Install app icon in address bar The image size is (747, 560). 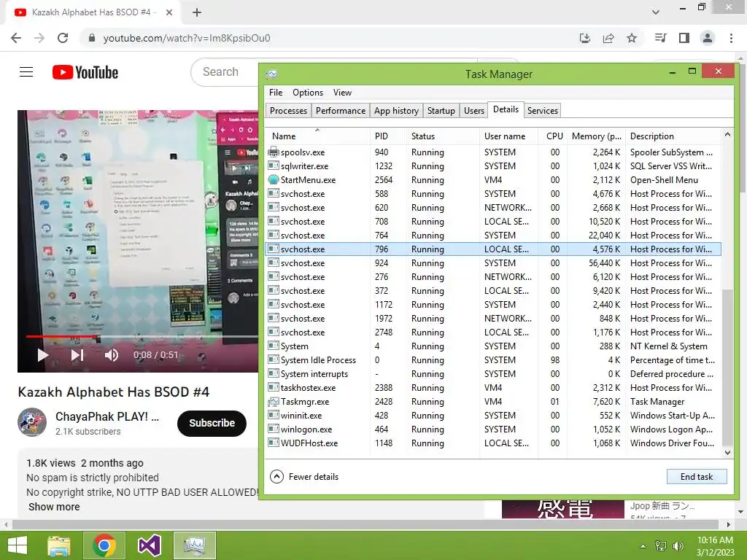[585, 38]
